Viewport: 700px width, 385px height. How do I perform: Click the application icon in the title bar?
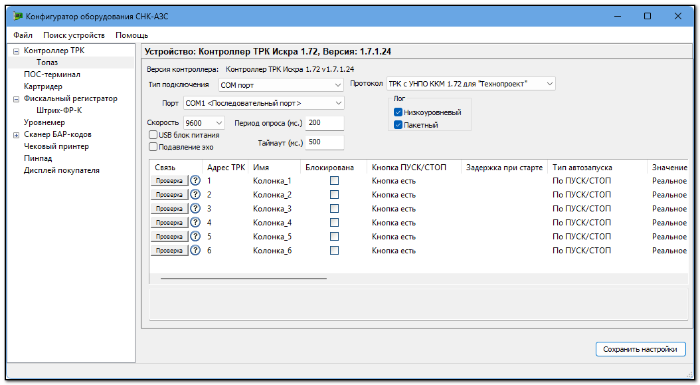point(18,16)
